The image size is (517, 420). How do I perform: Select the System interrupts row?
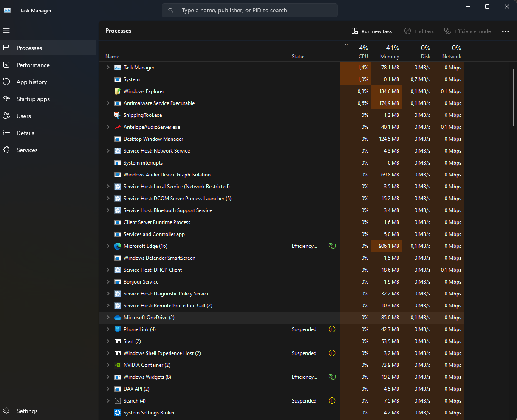282,163
